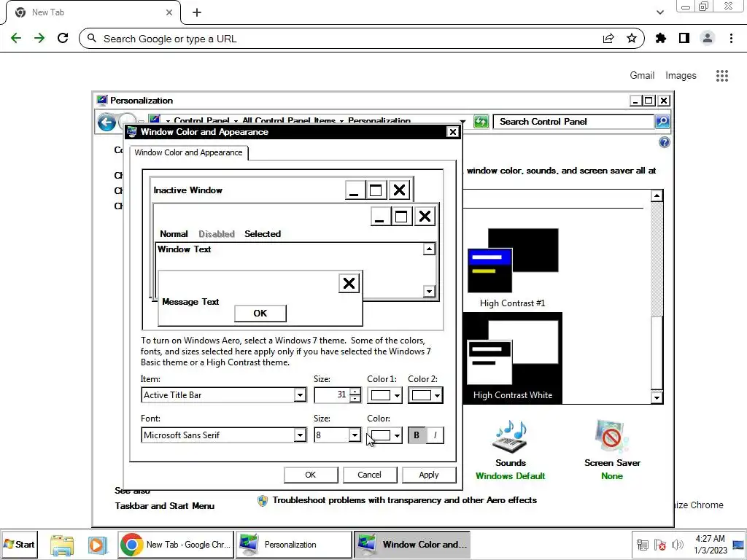Click the Control Panel search magnifier
This screenshot has width=747, height=560.
pos(662,122)
